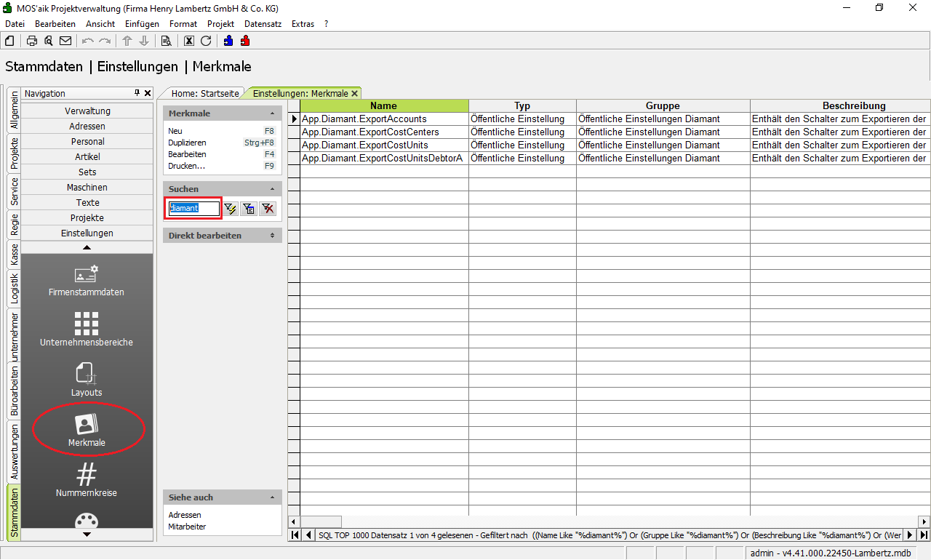Open Nummernkreise from the sidebar

87,481
